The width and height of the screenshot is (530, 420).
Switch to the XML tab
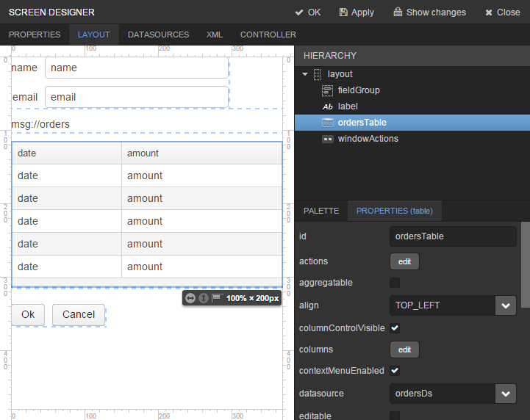(x=215, y=35)
